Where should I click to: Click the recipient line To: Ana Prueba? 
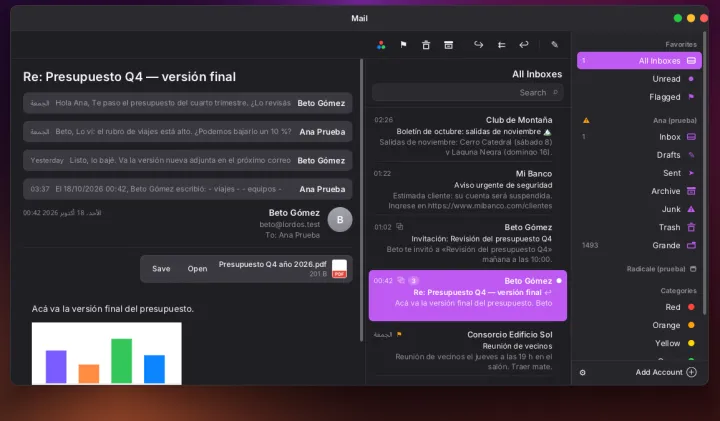(292, 235)
